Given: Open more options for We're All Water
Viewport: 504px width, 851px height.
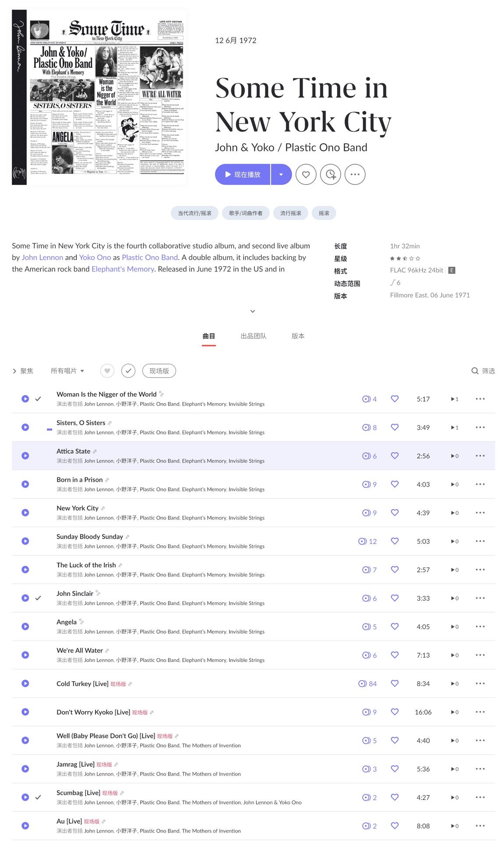Looking at the screenshot, I should coord(480,655).
